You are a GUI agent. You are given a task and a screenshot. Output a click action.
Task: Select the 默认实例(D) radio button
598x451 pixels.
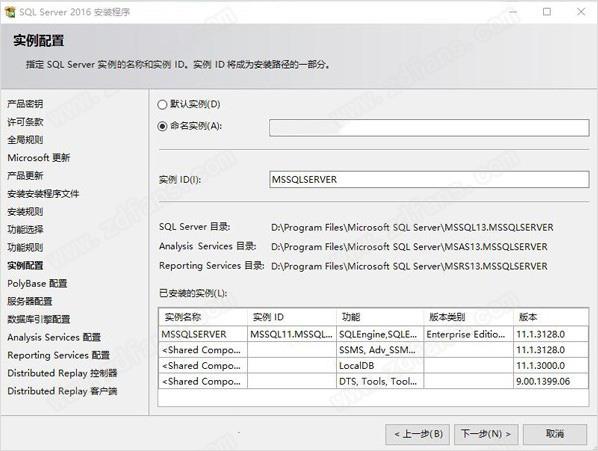pos(162,104)
